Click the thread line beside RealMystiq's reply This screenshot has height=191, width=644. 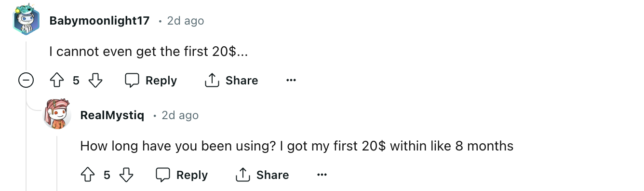click(x=57, y=163)
